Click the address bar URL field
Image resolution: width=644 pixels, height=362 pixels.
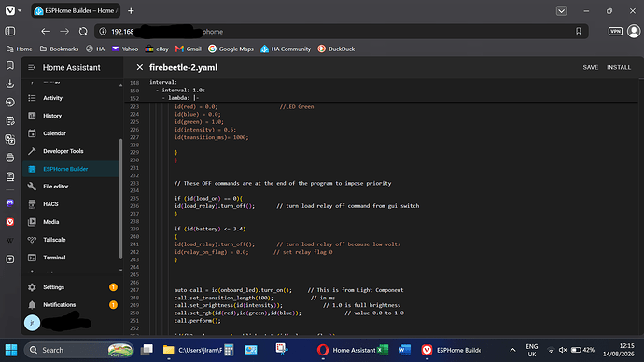click(x=341, y=31)
